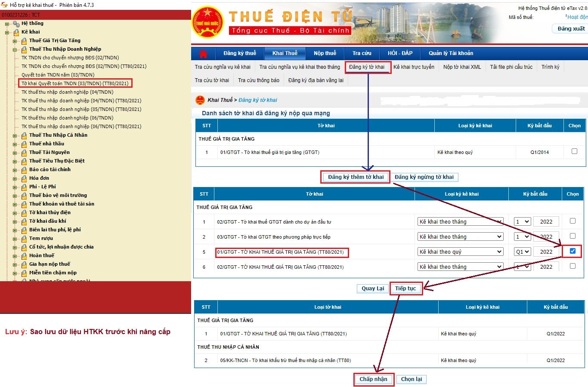Click the year field for 02/GTGT dự án đầu tư
This screenshot has height=387, width=588.
point(546,222)
